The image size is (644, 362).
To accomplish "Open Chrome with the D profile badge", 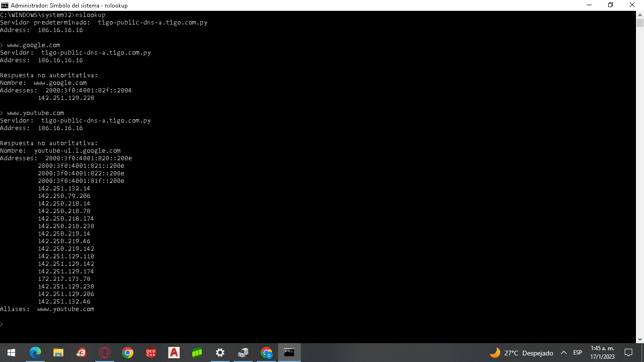I will [x=266, y=353].
